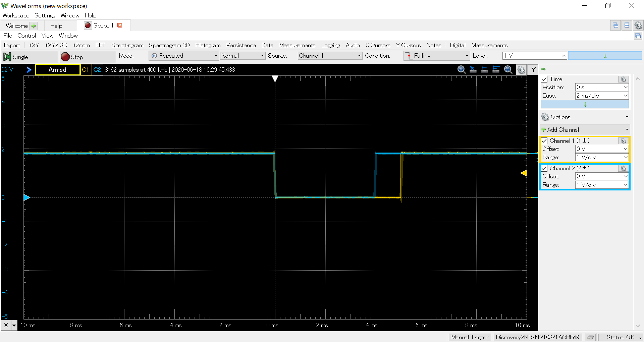Click the Export toolbar button
The width and height of the screenshot is (644, 342).
pyautogui.click(x=12, y=45)
